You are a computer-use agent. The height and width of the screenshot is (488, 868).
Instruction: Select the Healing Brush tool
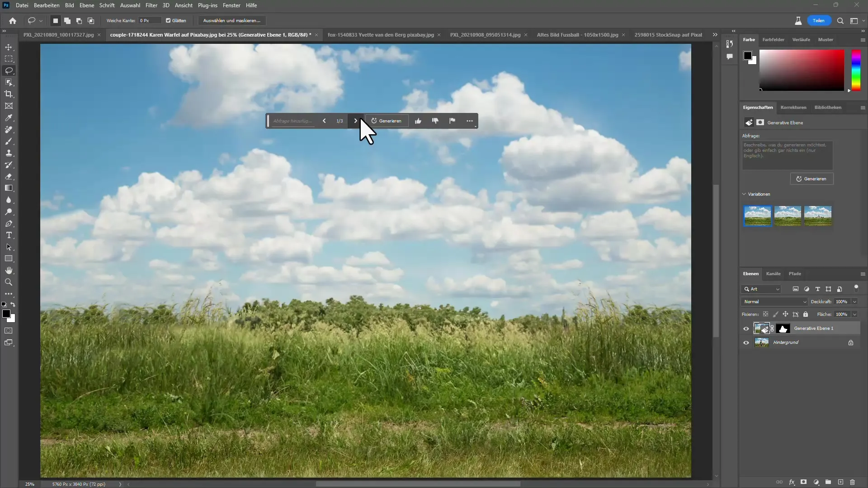pos(9,129)
